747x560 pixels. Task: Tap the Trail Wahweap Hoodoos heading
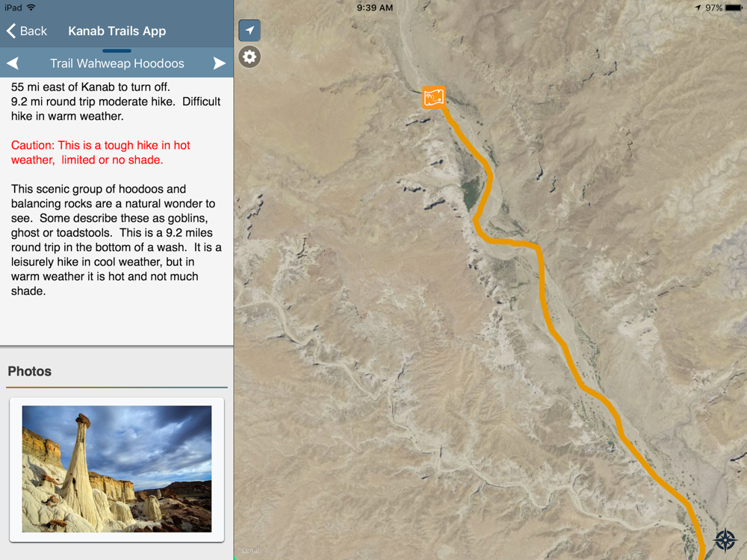point(117,63)
